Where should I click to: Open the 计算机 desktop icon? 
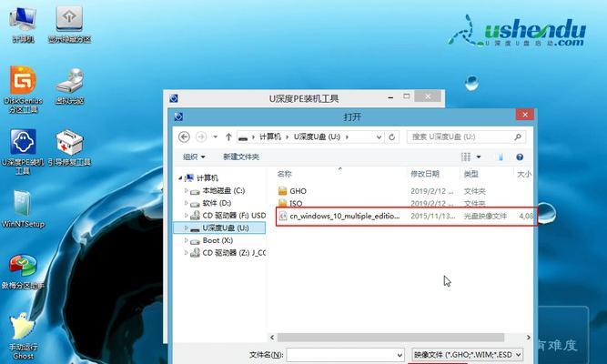pyautogui.click(x=23, y=24)
